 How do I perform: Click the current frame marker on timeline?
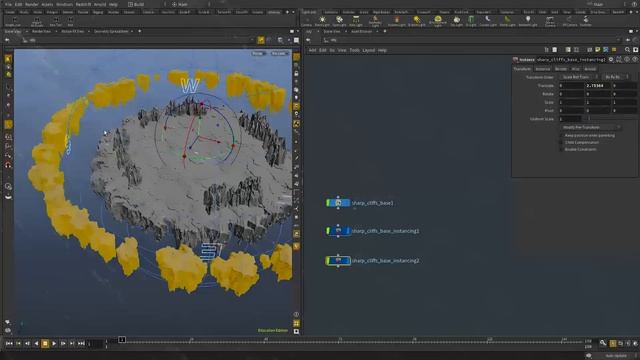pyautogui.click(x=122, y=339)
